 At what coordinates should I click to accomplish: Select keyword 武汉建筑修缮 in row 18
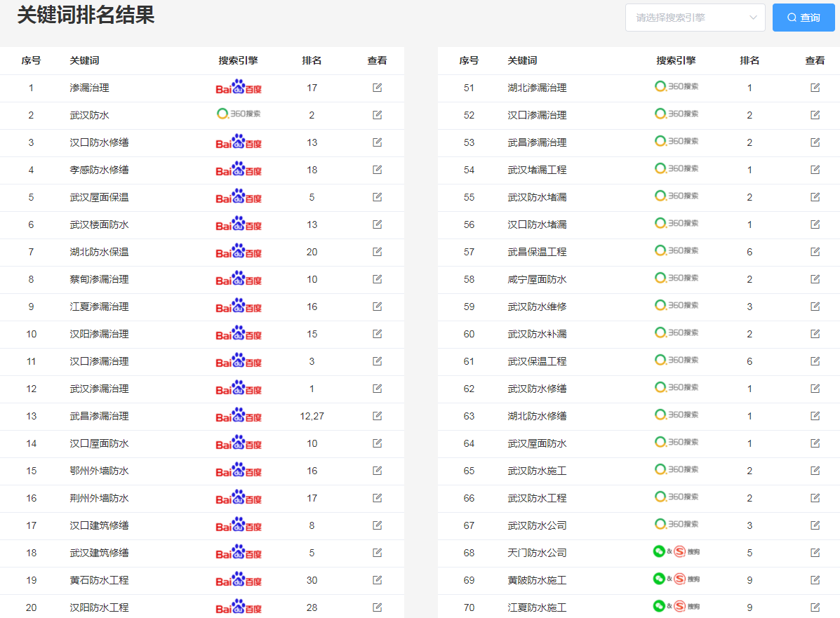(x=99, y=553)
